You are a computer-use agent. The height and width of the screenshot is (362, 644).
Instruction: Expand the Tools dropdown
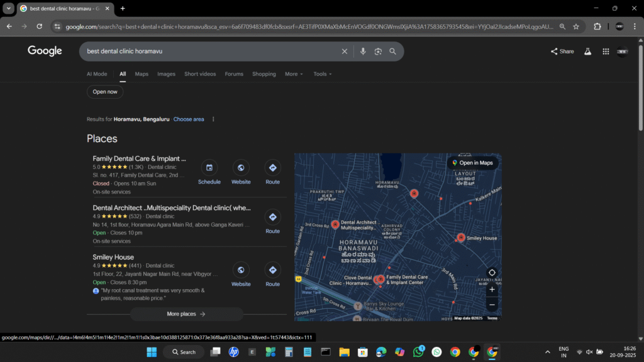(x=323, y=74)
